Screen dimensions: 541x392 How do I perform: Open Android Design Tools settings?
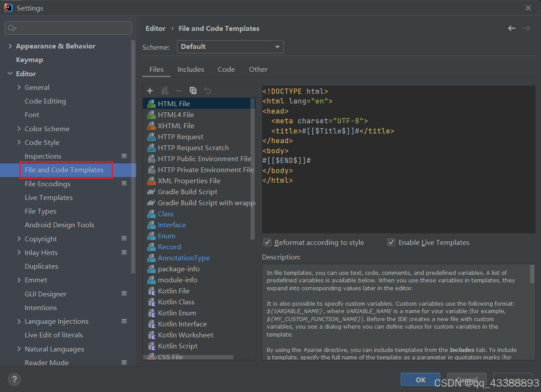pyautogui.click(x=60, y=225)
